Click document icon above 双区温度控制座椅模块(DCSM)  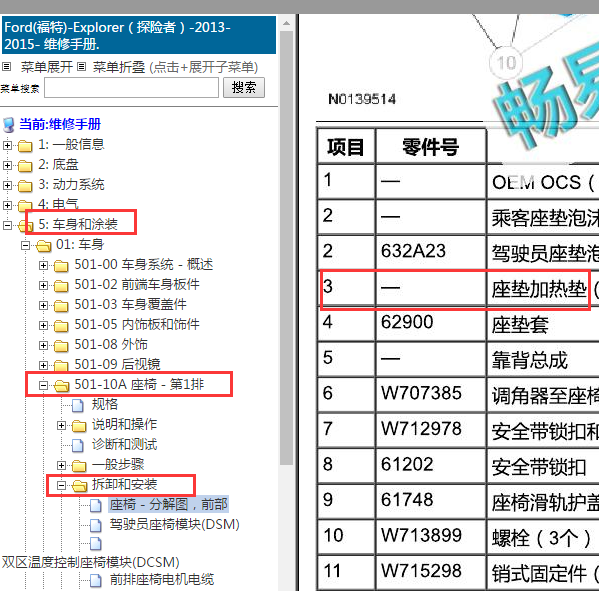(x=96, y=543)
